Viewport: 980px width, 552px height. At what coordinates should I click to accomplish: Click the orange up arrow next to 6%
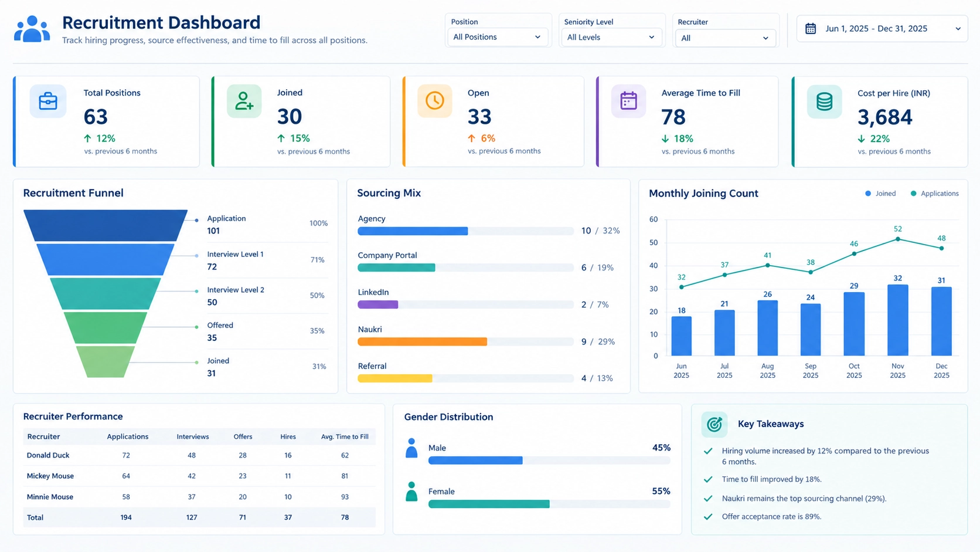click(471, 138)
